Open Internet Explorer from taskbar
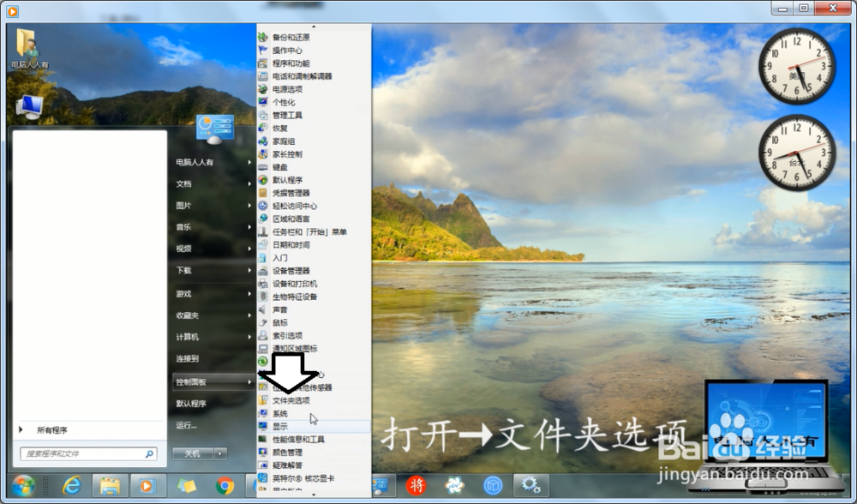 coord(72,485)
